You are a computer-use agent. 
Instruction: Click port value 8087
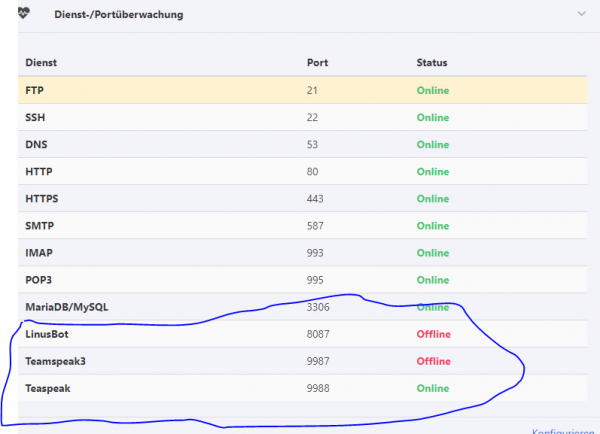318,334
